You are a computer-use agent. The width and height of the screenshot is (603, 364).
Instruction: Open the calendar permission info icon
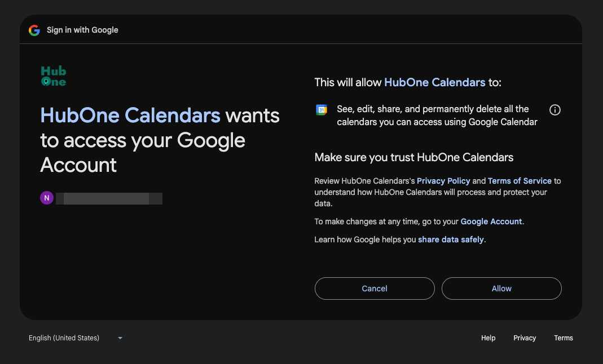(x=555, y=110)
